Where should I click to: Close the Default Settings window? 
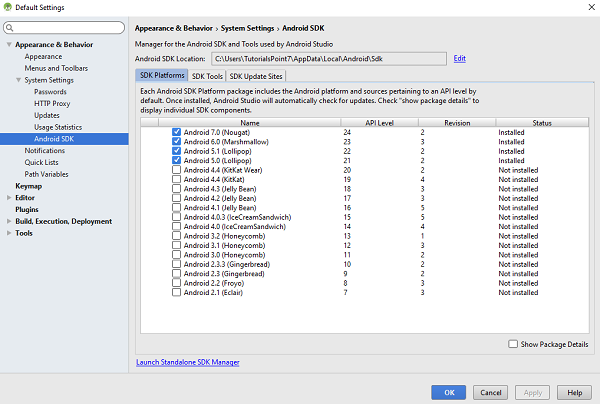point(585,8)
